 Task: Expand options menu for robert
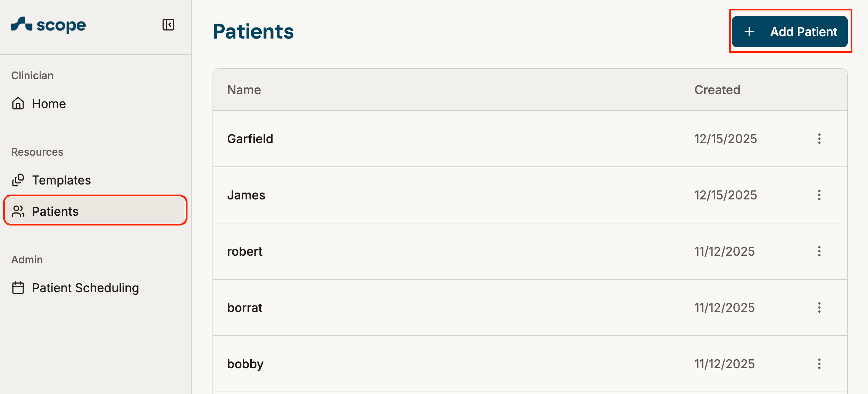point(819,251)
